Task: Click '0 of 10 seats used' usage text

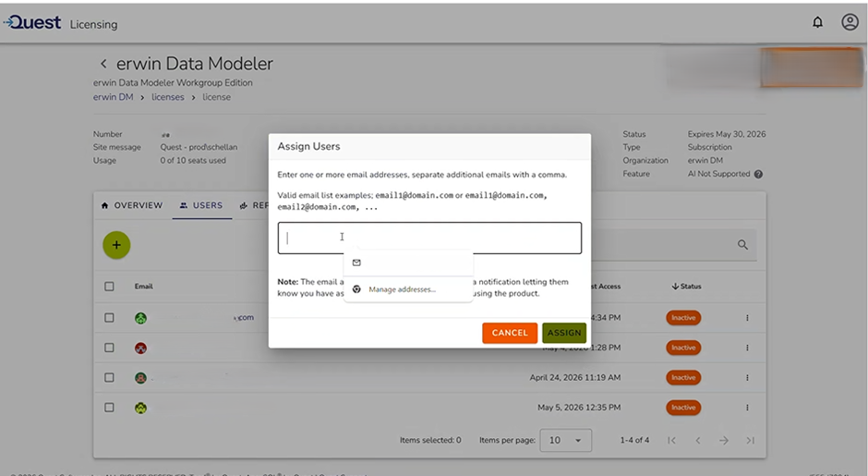Action: click(193, 161)
